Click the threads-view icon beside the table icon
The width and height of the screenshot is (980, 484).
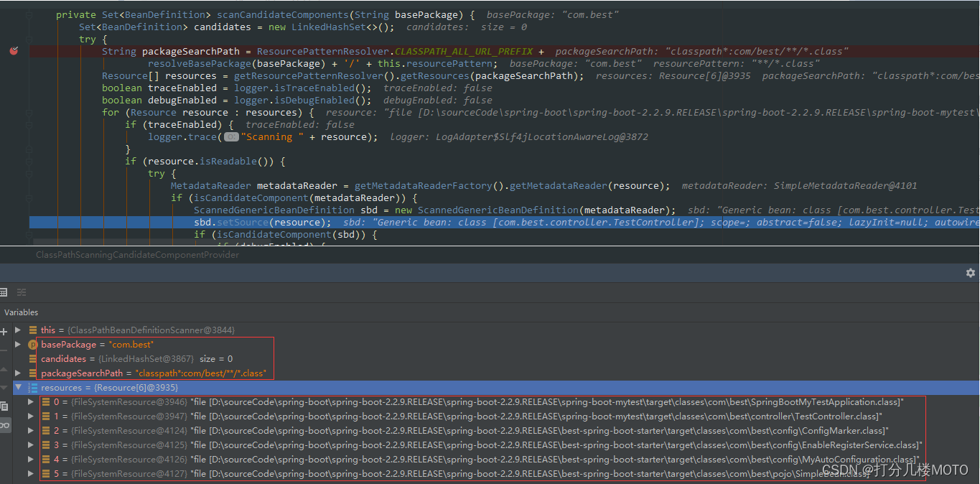point(22,292)
